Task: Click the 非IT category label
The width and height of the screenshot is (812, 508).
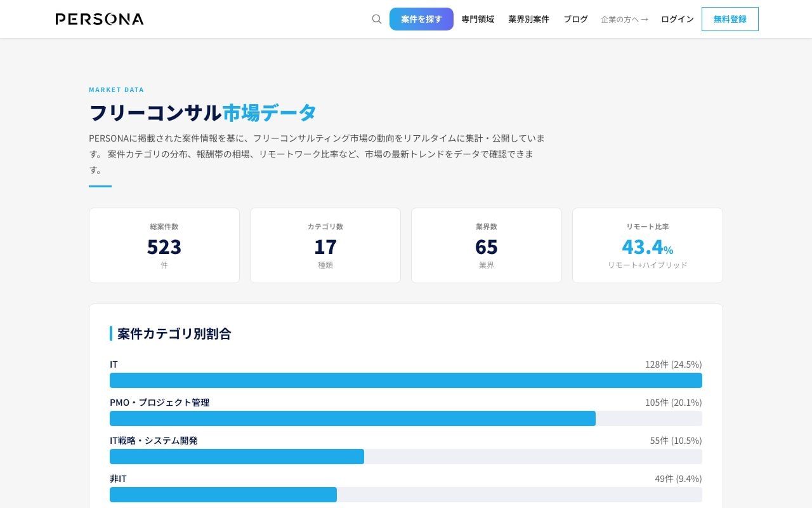Action: [118, 479]
